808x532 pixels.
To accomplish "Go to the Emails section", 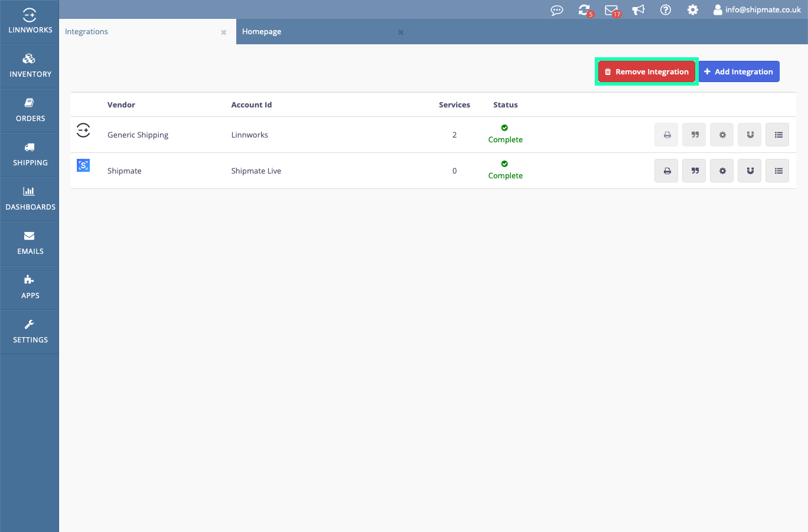I will coord(30,243).
